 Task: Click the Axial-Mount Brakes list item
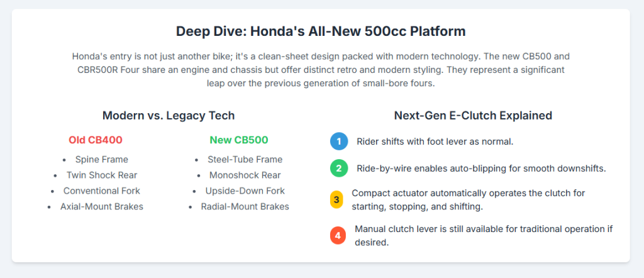click(x=101, y=206)
